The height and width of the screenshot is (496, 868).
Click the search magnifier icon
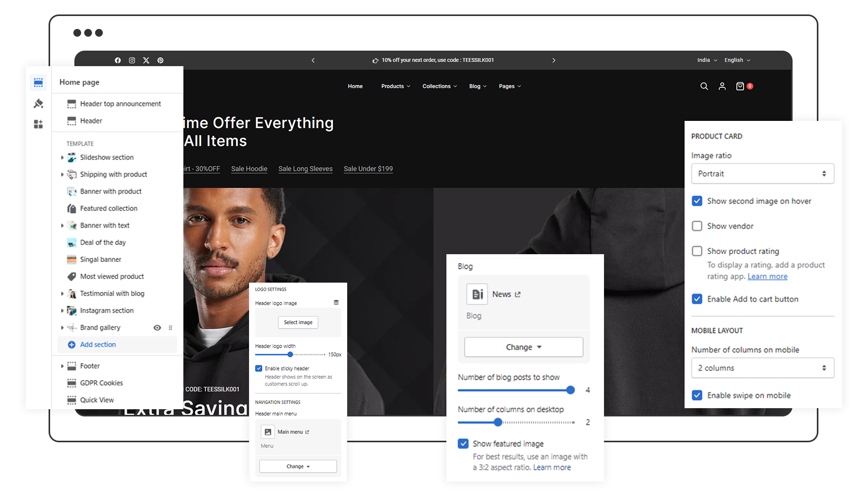click(704, 86)
